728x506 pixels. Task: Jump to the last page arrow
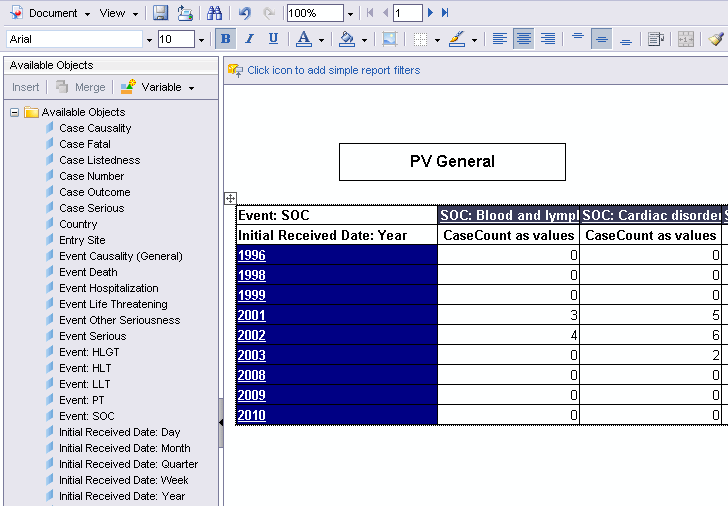445,13
